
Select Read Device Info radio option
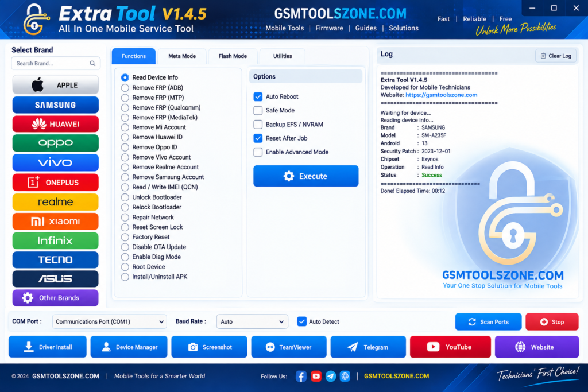[x=125, y=77]
